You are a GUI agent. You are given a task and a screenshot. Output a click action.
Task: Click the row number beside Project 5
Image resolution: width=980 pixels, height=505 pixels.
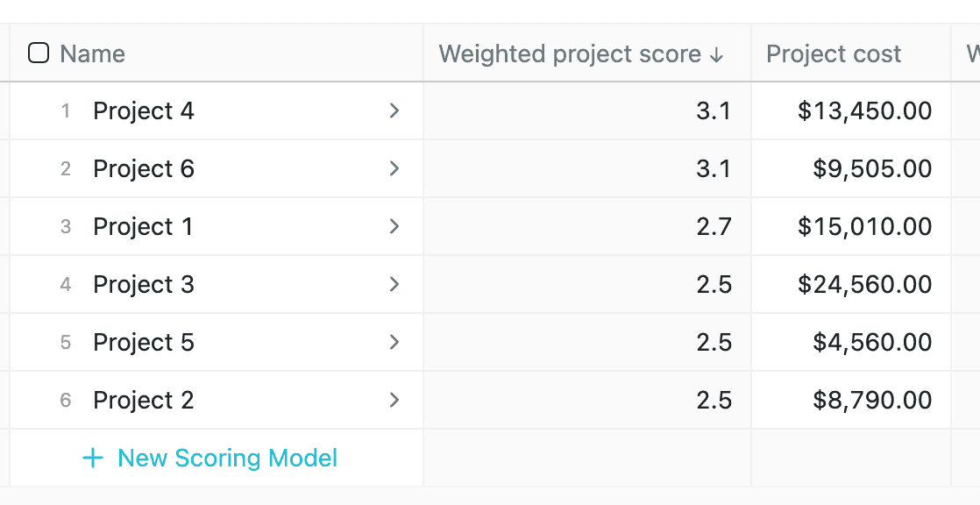tap(65, 342)
